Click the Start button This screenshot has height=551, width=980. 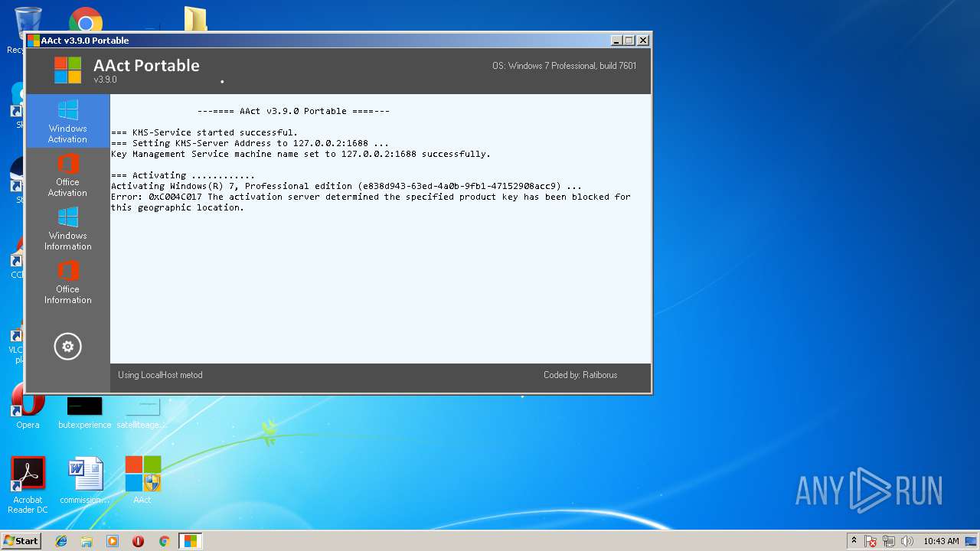[x=21, y=540]
